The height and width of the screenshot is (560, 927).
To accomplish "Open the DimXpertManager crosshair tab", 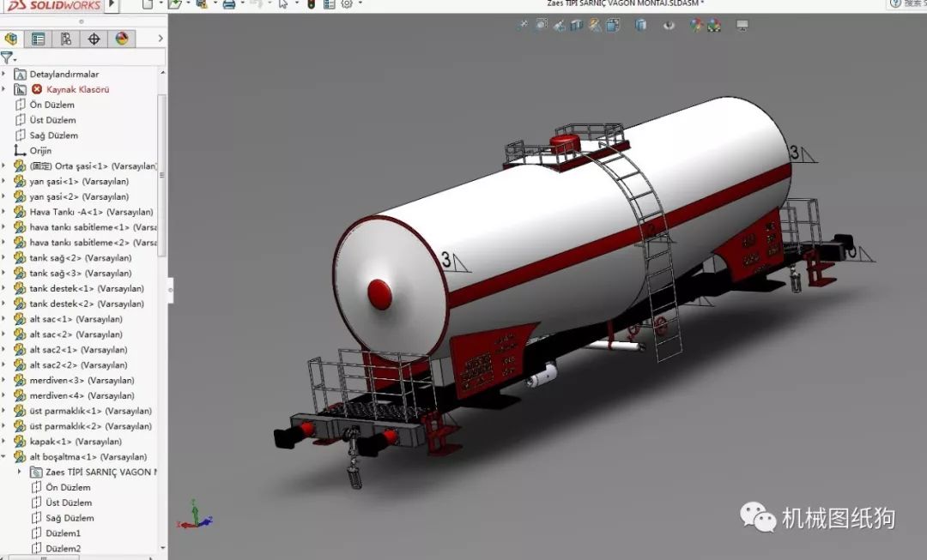I will [x=94, y=39].
